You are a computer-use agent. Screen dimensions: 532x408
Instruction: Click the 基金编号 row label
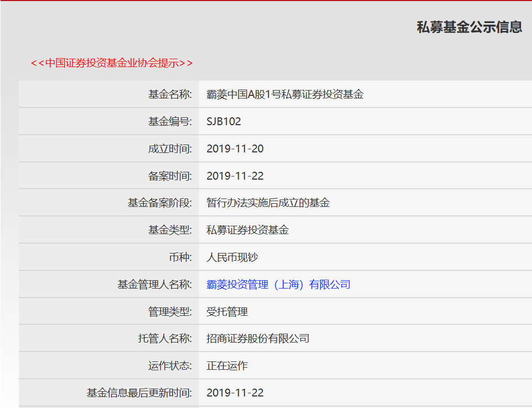(x=170, y=122)
